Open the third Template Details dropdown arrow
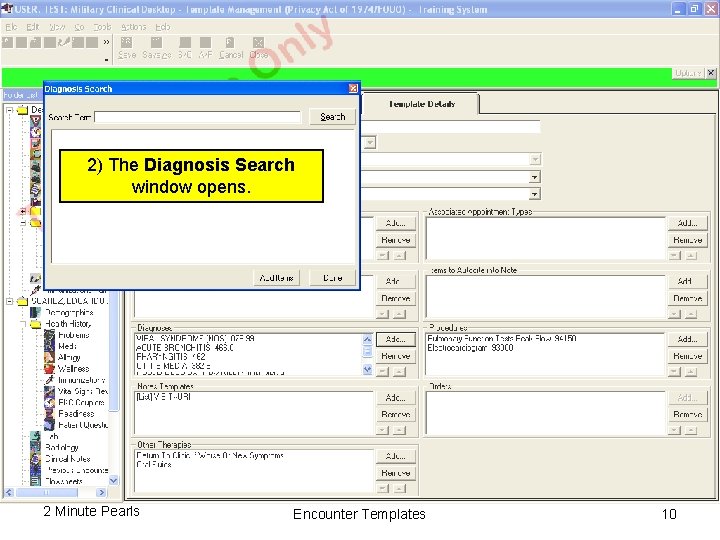Viewport: 720px width, 540px height. coord(535,194)
